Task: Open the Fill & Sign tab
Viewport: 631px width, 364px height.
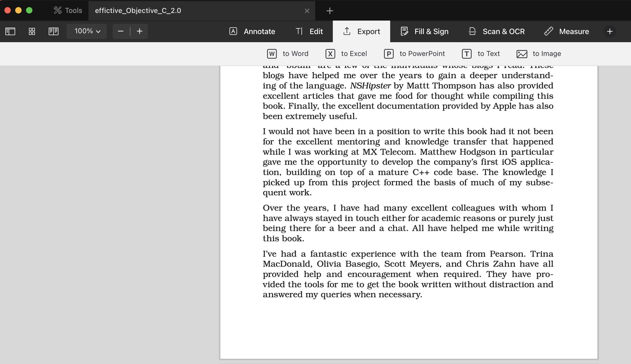Action: tap(424, 31)
